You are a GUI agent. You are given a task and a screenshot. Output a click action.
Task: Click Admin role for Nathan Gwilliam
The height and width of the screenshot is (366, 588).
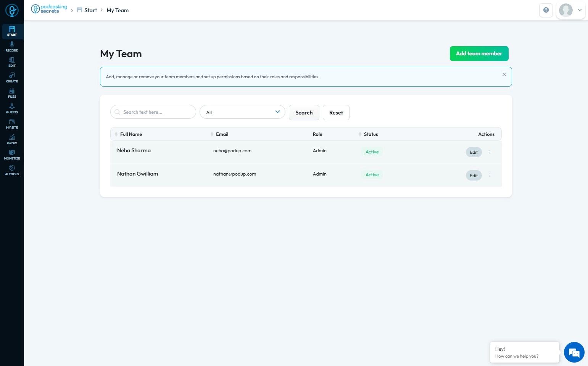tap(319, 174)
